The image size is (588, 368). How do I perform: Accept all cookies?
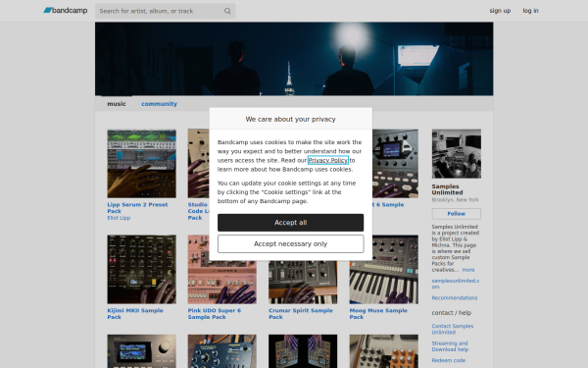click(x=291, y=223)
